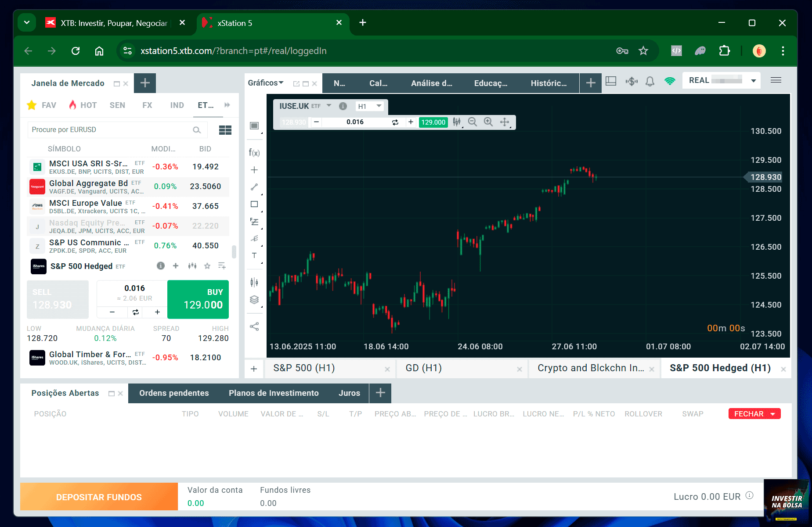Screen dimensions: 812x527
Task: Open chart style icon in chart toolbar
Action: click(457, 122)
